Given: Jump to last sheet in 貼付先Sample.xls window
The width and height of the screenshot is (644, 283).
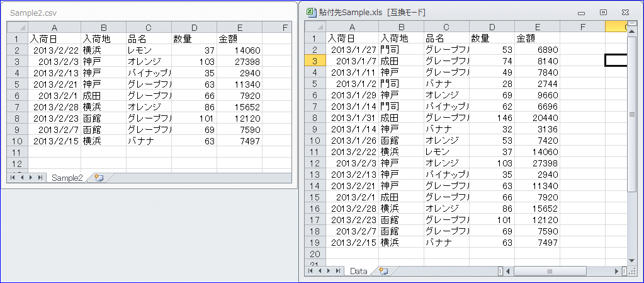Looking at the screenshot, I should point(337,270).
